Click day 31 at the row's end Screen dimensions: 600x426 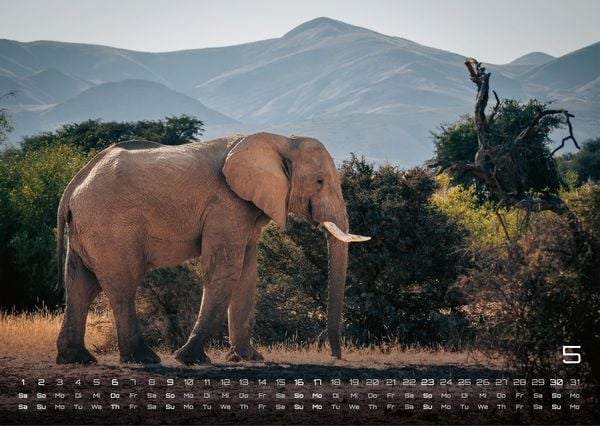[575, 382]
